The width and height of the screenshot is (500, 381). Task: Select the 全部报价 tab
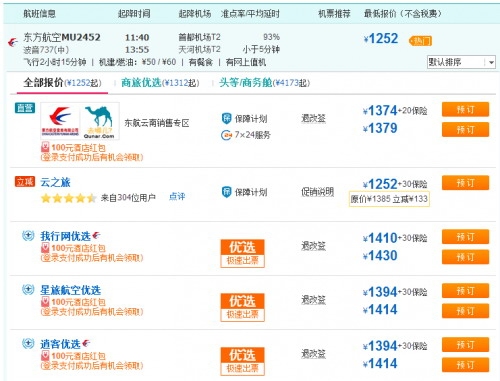(x=62, y=82)
